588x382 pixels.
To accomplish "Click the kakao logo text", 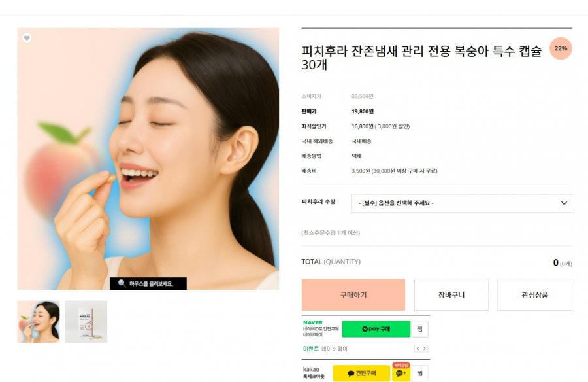I will point(311,369).
